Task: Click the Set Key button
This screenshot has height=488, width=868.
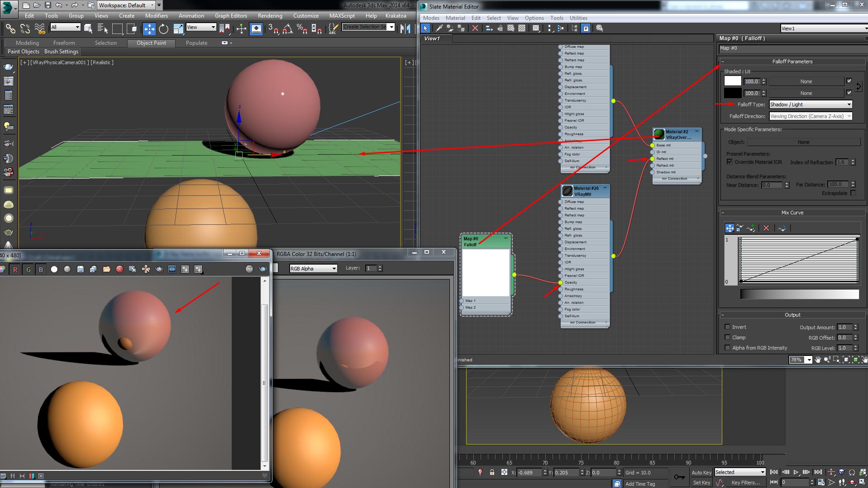Action: [701, 483]
